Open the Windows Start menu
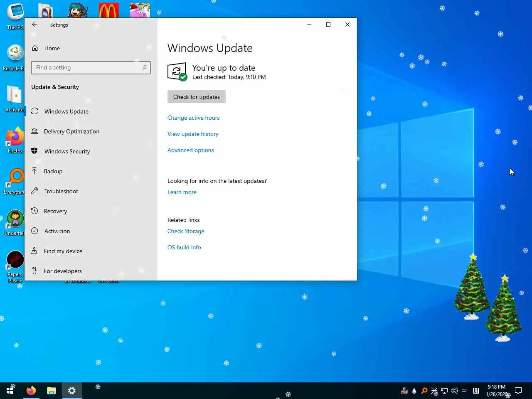The height and width of the screenshot is (399, 532). click(x=10, y=391)
